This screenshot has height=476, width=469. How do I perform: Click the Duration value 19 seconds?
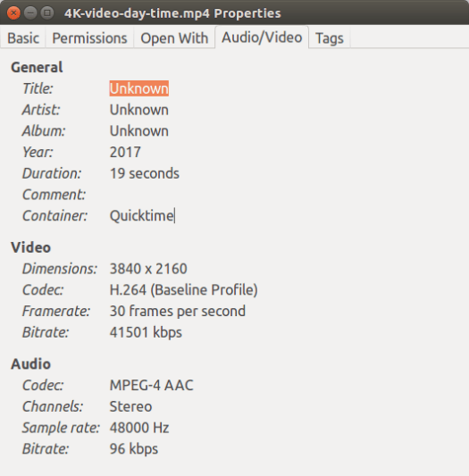pos(145,173)
